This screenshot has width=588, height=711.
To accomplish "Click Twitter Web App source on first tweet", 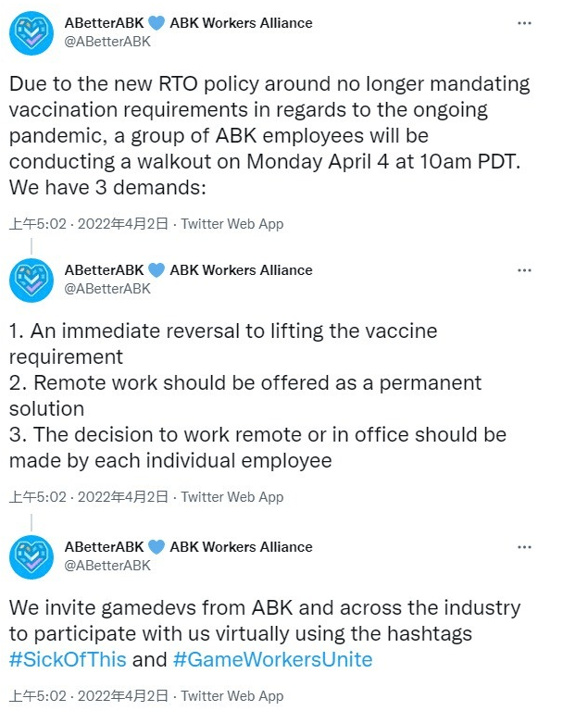I will [x=232, y=224].
